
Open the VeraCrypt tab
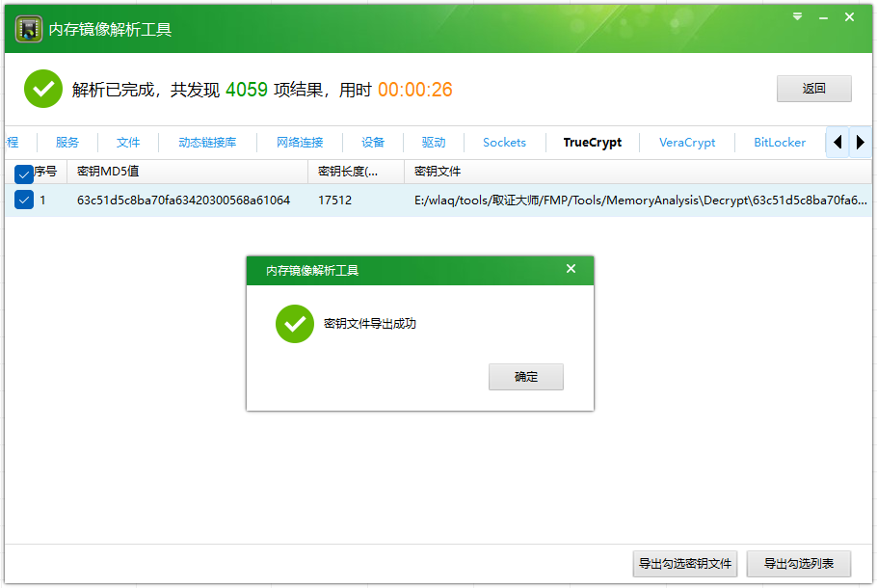click(687, 143)
